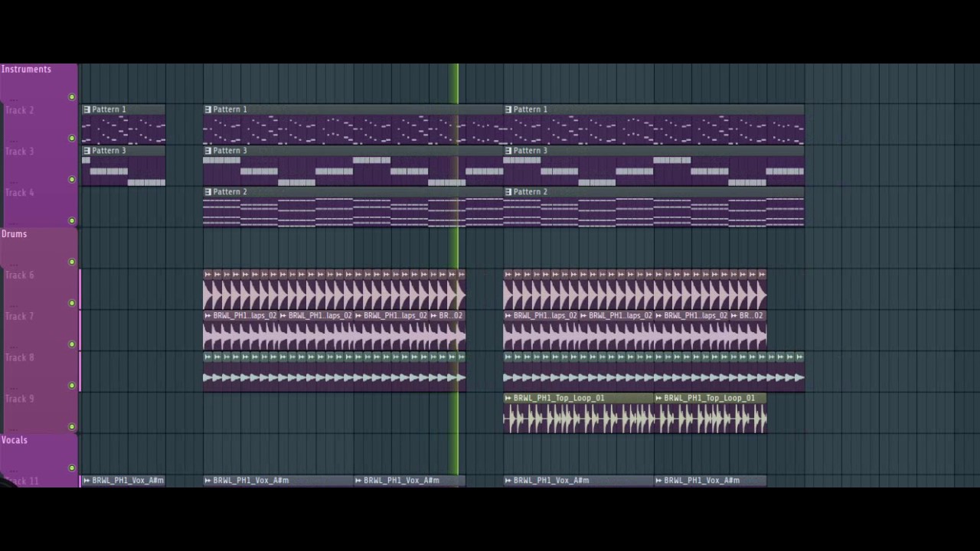Select rightmost Pattern 1 clip title

(530, 109)
